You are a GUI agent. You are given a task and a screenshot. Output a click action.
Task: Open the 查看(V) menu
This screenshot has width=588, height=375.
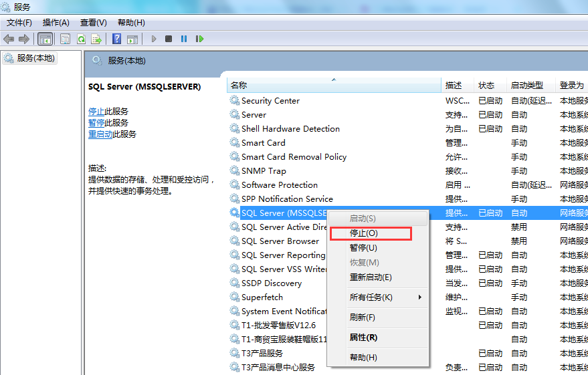coord(94,23)
